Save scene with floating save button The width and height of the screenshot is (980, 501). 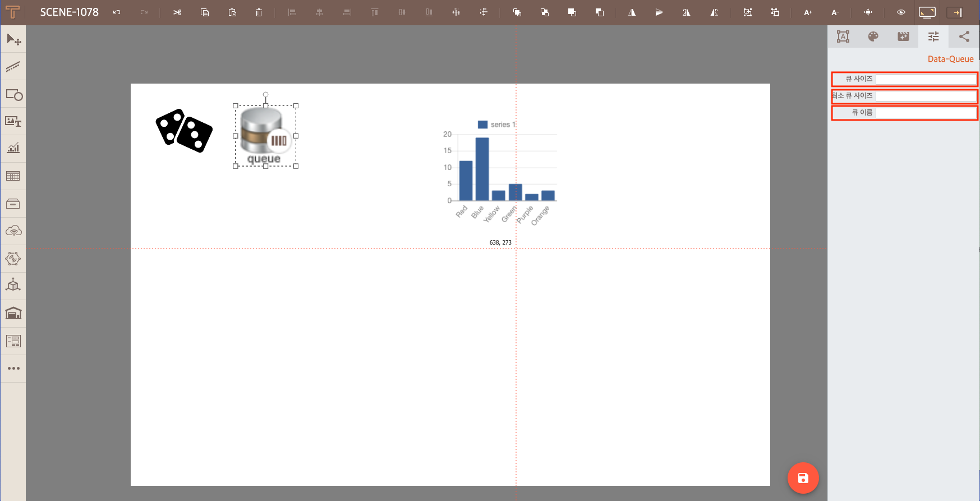pyautogui.click(x=803, y=478)
